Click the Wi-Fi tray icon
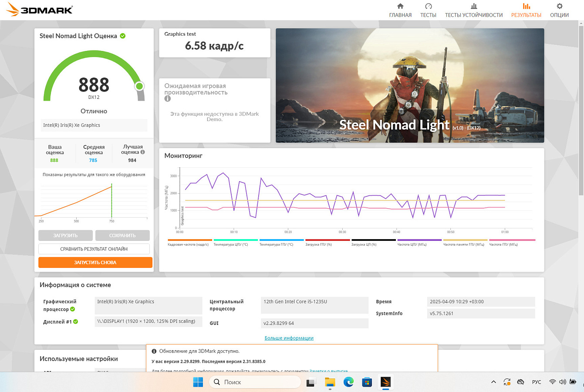The width and height of the screenshot is (584, 392). [x=552, y=382]
